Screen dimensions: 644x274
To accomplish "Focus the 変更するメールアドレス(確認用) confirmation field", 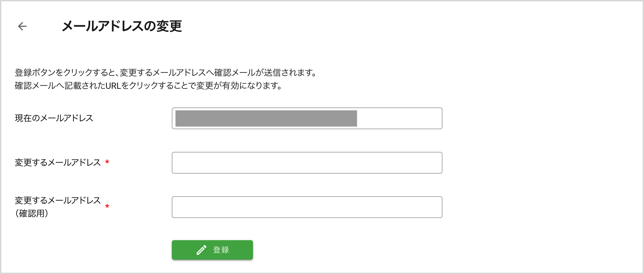I will tap(307, 207).
